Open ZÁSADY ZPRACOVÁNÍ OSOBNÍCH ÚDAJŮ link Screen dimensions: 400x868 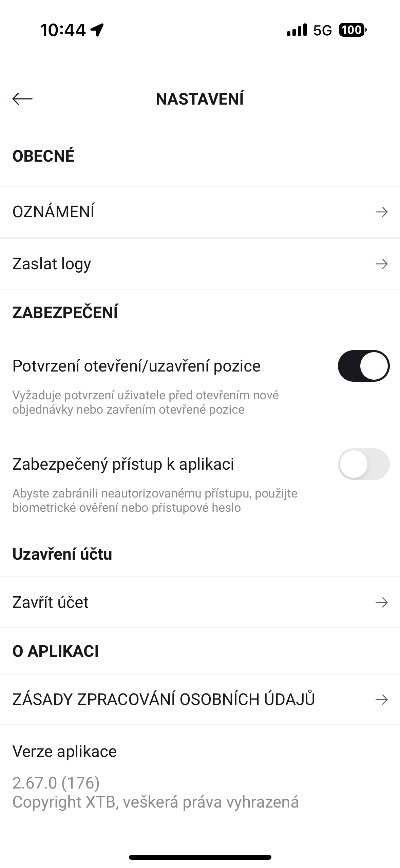[164, 700]
